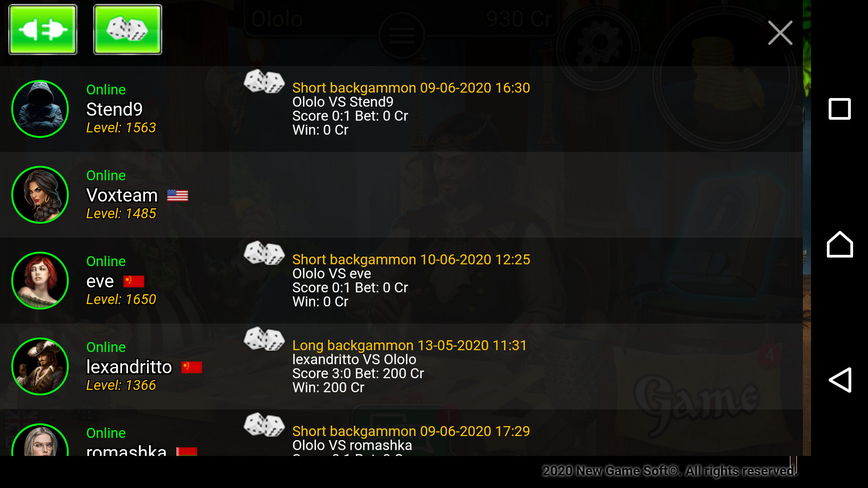
Task: Open Short backgammon 09-06-2020 16:30 game
Action: click(x=411, y=88)
